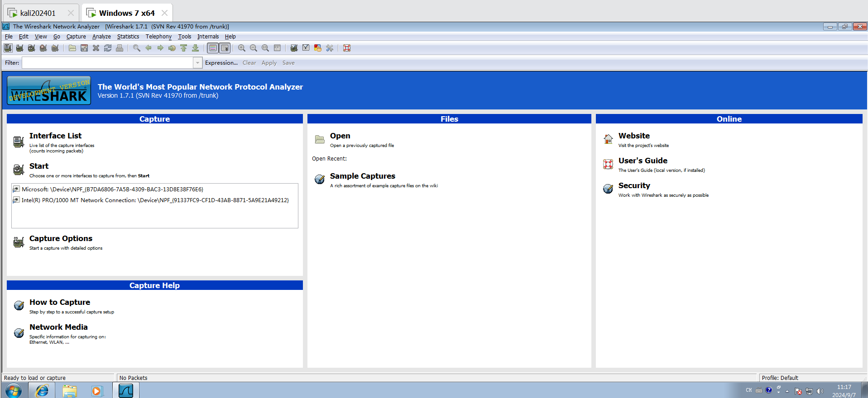868x398 pixels.
Task: Click the Open file icon in Files panel
Action: 320,139
